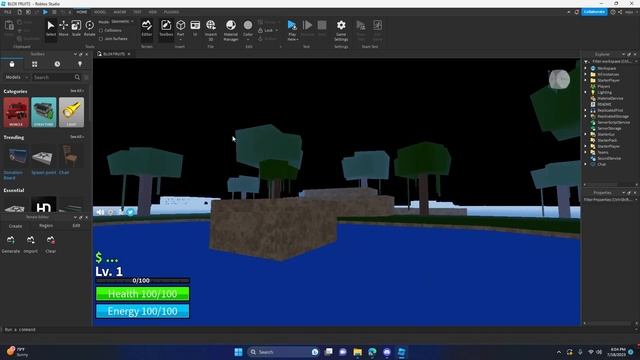The image size is (640, 360).
Task: Activate the Move tool
Action: (64, 28)
